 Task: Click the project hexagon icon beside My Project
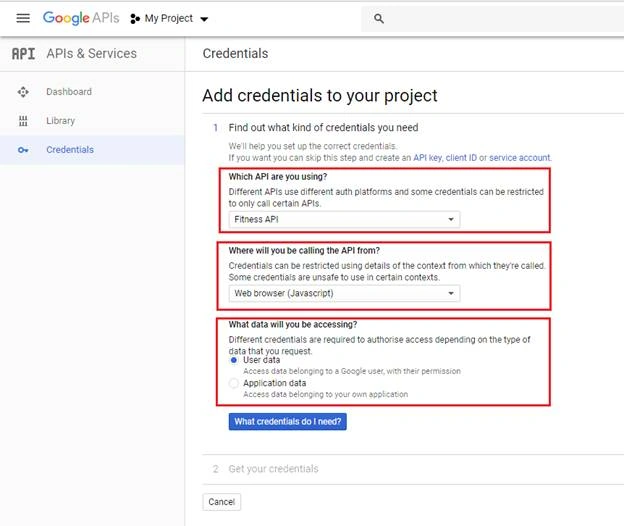(x=135, y=19)
